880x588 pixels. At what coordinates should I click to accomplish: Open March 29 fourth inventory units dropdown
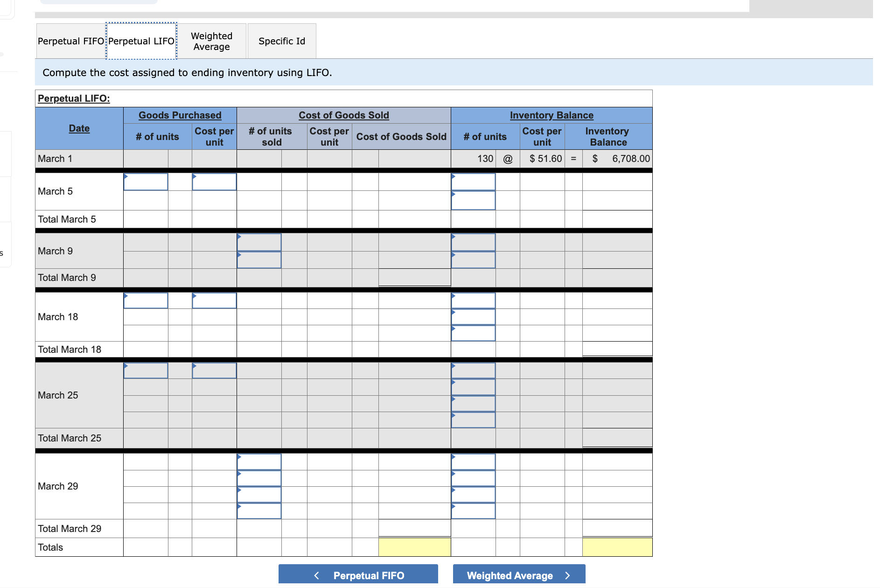(473, 511)
